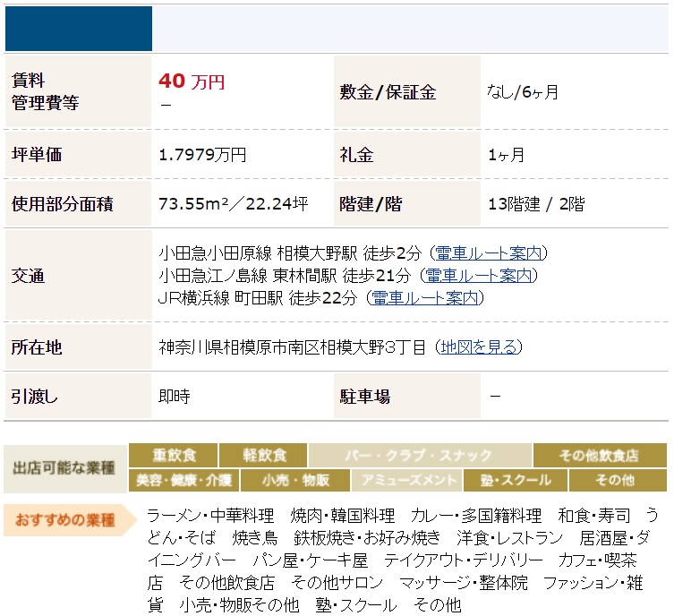
Task: Select the 重飲食 business type tag
Action: [173, 455]
